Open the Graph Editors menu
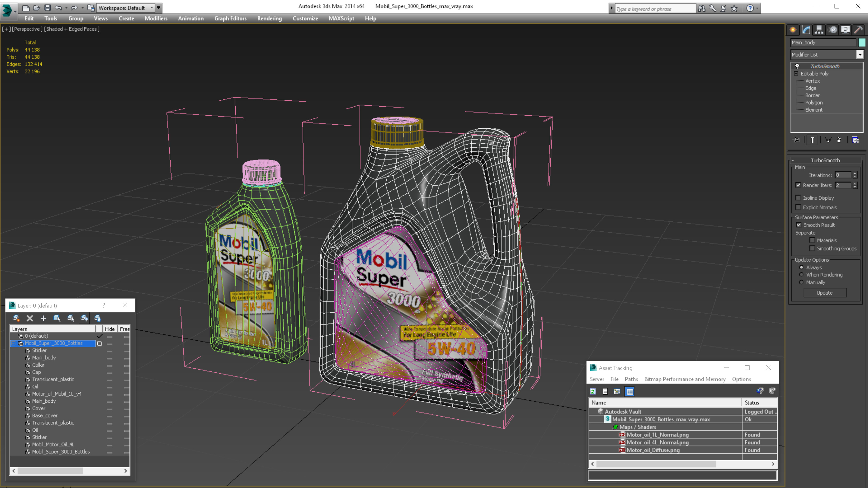The width and height of the screenshot is (868, 488). coord(230,18)
